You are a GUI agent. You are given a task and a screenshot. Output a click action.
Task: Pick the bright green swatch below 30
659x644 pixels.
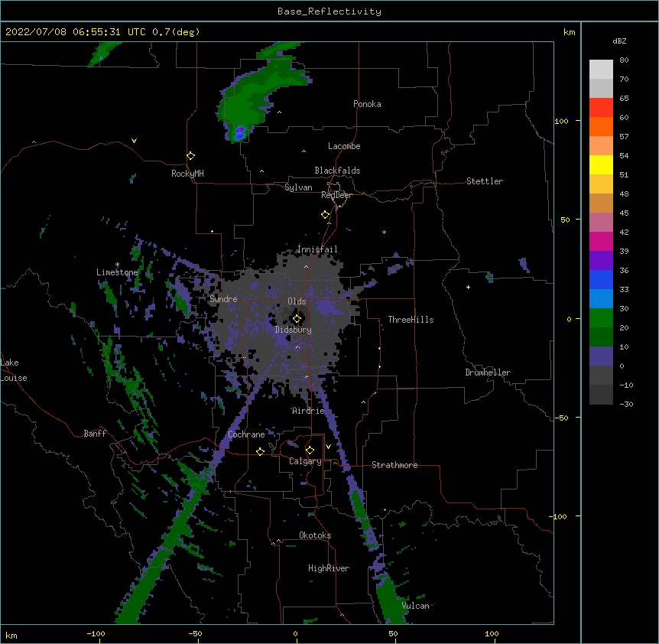point(601,318)
